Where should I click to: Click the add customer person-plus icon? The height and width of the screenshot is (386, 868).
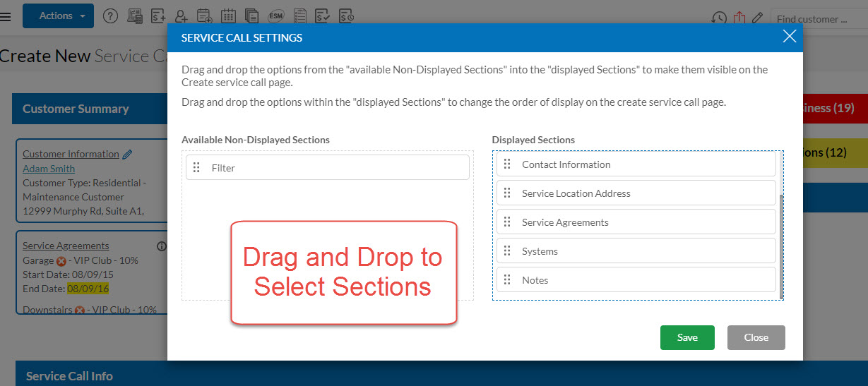[181, 16]
